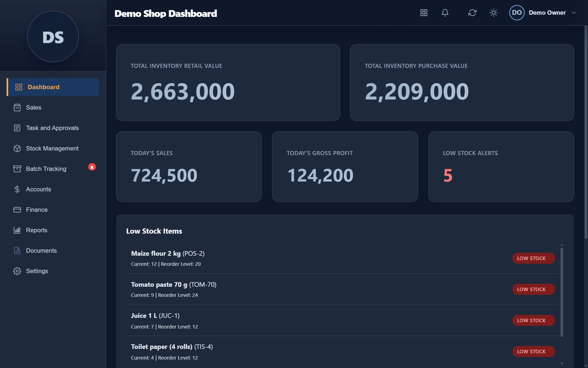Click the Dashboard grid icon in sidebar
The image size is (588, 368).
pyautogui.click(x=19, y=87)
